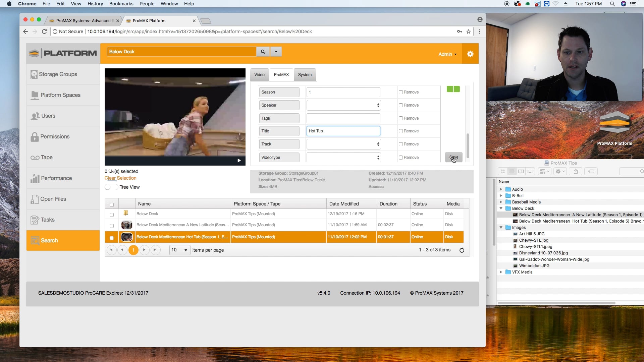This screenshot has width=644, height=362.
Task: Click the Save button
Action: 453,157
